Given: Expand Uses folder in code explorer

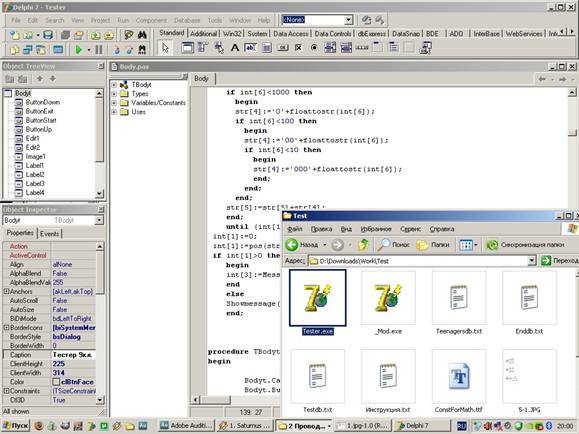Looking at the screenshot, I should tap(114, 112).
